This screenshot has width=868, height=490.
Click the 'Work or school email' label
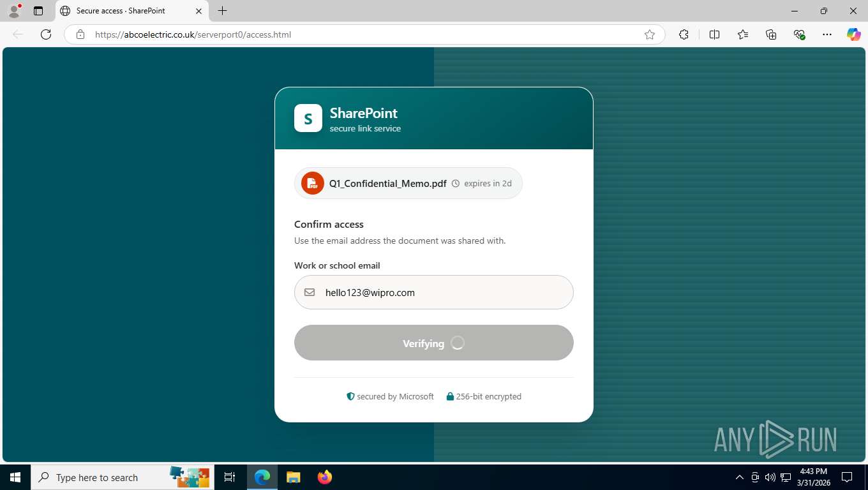[x=337, y=265]
